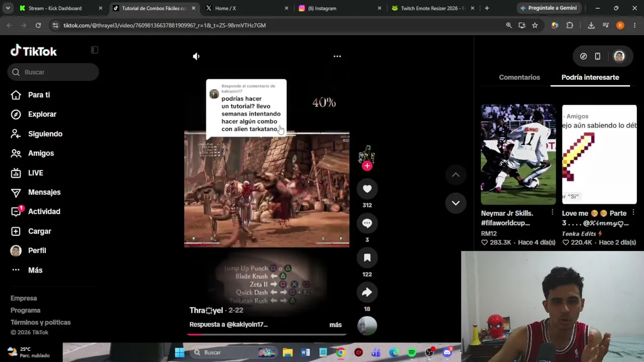Open Thrayel creator profile name
The height and width of the screenshot is (362, 644).
(x=206, y=310)
